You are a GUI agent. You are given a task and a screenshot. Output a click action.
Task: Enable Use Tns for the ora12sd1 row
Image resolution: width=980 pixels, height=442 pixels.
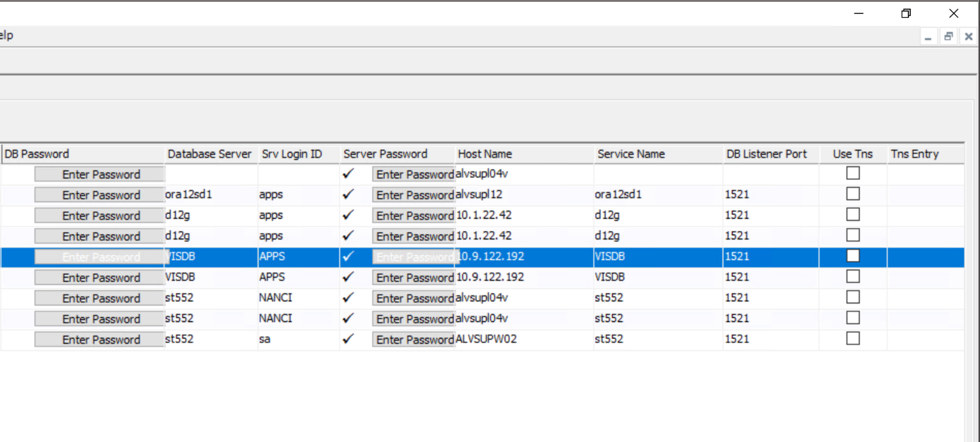click(853, 194)
